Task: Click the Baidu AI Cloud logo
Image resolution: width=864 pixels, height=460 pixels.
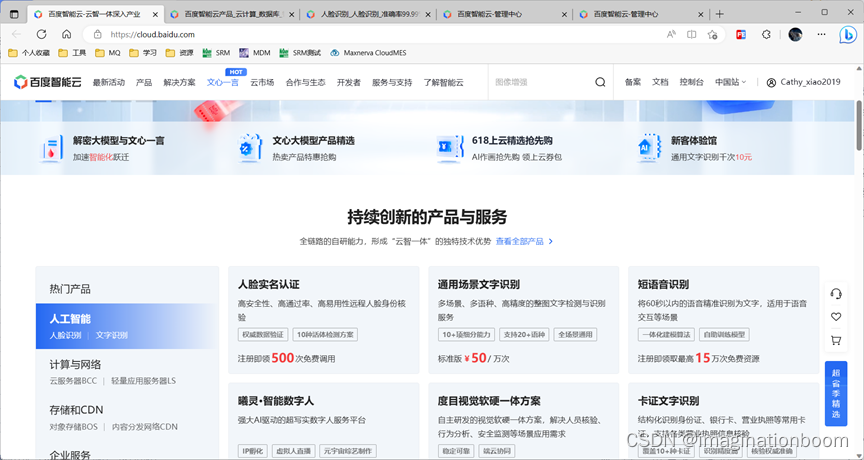Action: 47,82
